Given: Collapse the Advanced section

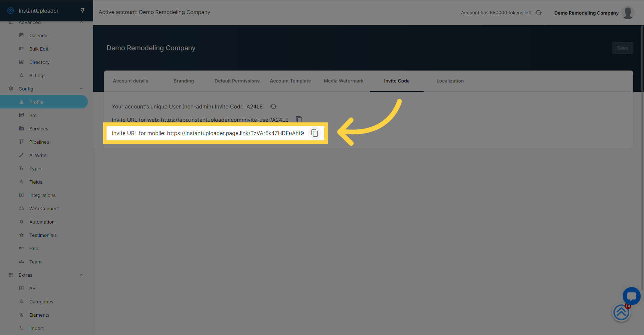Looking at the screenshot, I should (x=81, y=22).
